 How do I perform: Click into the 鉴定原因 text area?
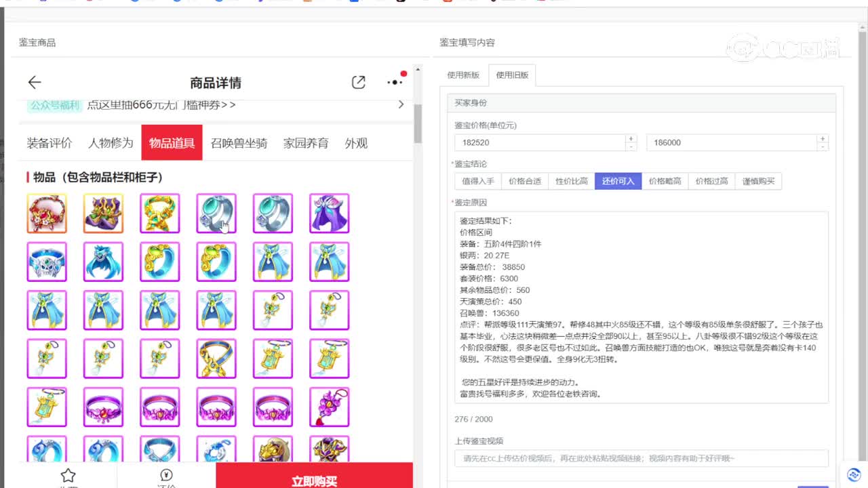[x=642, y=307]
